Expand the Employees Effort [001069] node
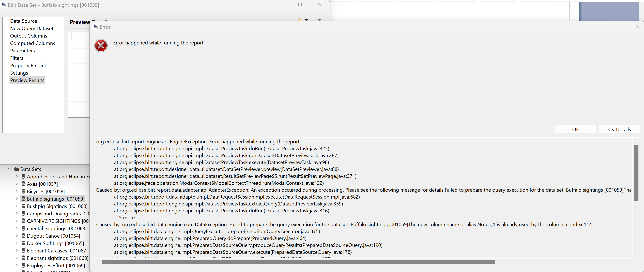The width and height of the screenshot is (644, 272). 17,265
